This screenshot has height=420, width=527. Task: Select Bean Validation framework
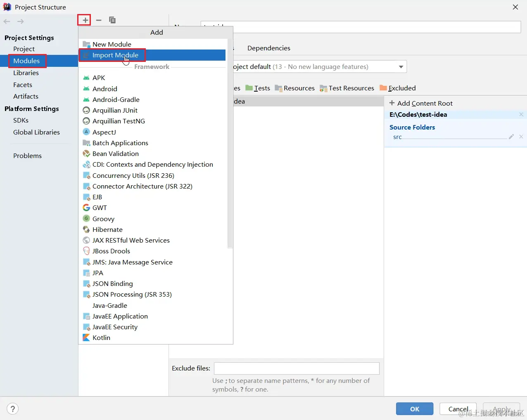(x=152, y=153)
